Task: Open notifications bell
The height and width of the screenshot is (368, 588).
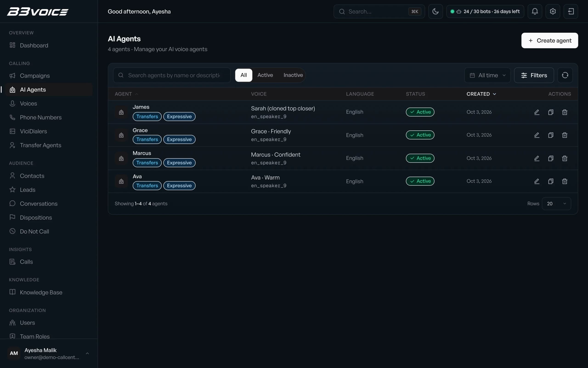Action: (x=535, y=11)
